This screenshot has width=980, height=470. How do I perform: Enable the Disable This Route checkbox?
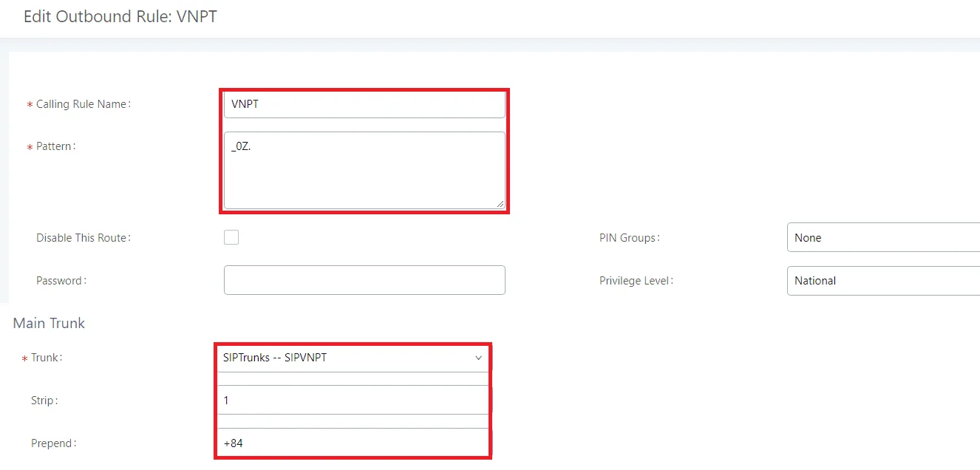[231, 237]
